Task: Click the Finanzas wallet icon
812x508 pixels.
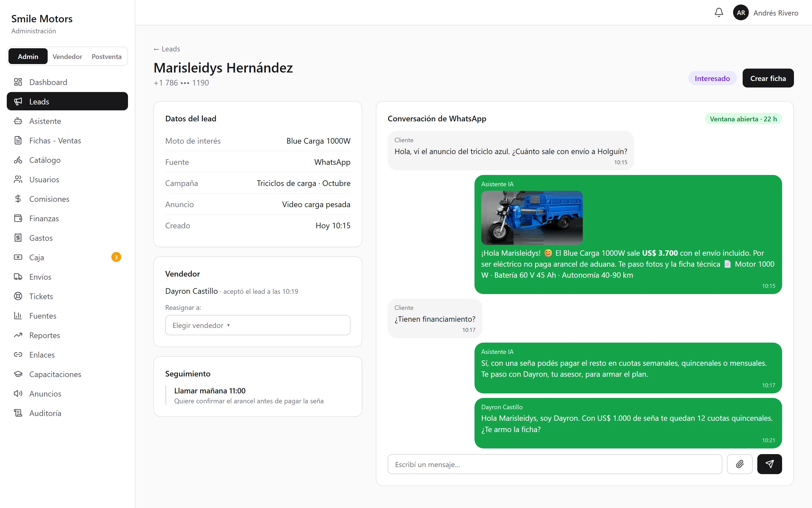Action: (18, 218)
